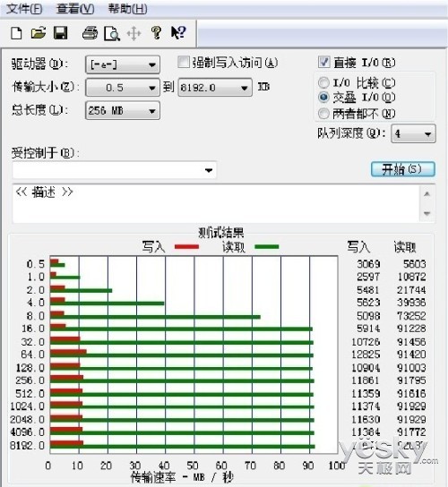Click the 测试结果 chart title

point(221,233)
